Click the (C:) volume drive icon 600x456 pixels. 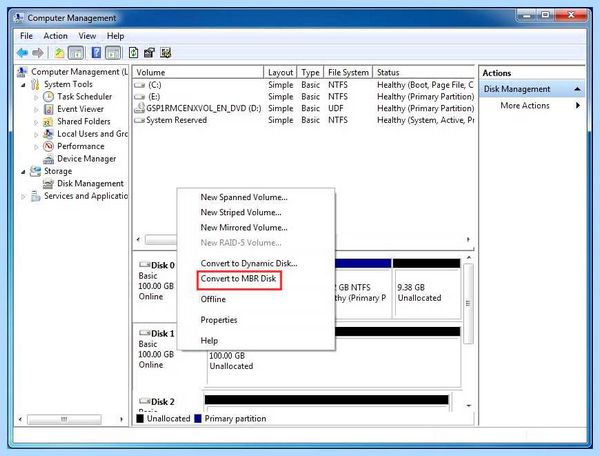coord(140,85)
